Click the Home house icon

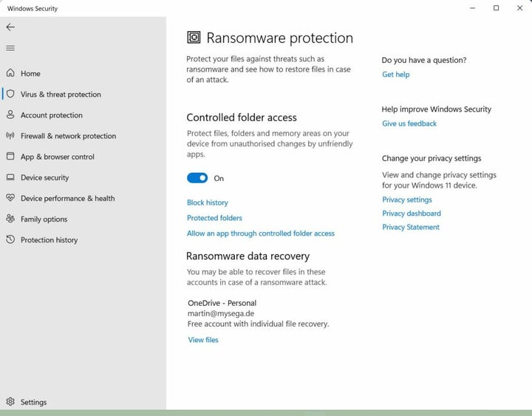point(10,73)
